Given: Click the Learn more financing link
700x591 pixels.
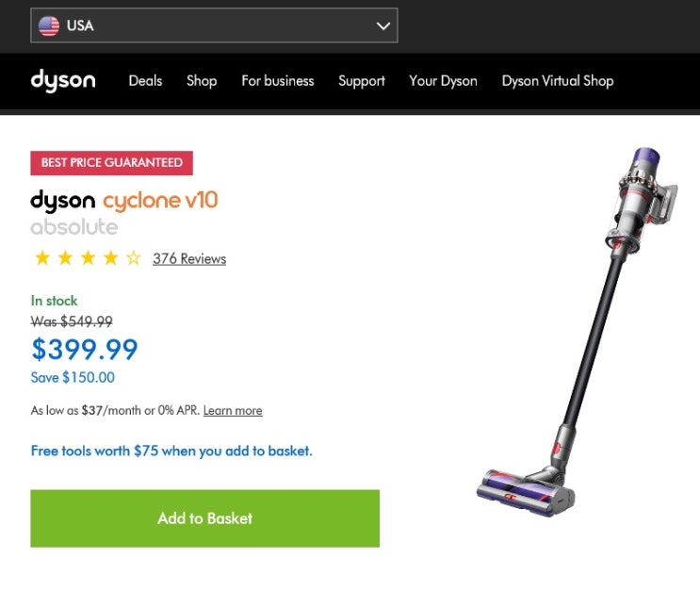Looking at the screenshot, I should click(x=233, y=411).
